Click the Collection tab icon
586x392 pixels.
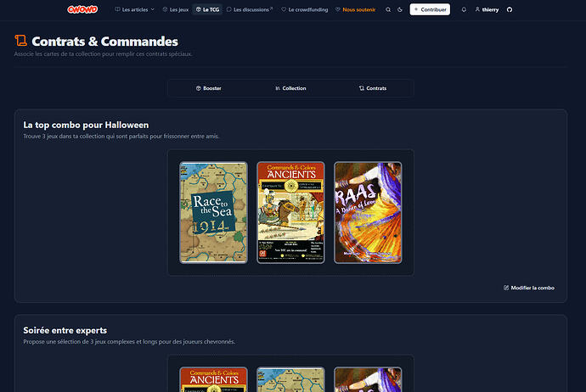click(x=278, y=88)
